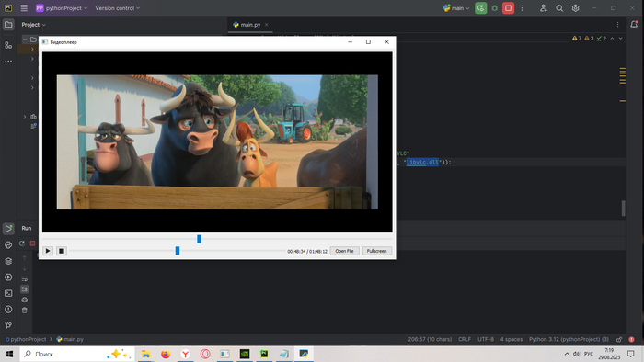This screenshot has height=362, width=644.
Task: Go to next highlighted problem arrow
Action: 621,38
